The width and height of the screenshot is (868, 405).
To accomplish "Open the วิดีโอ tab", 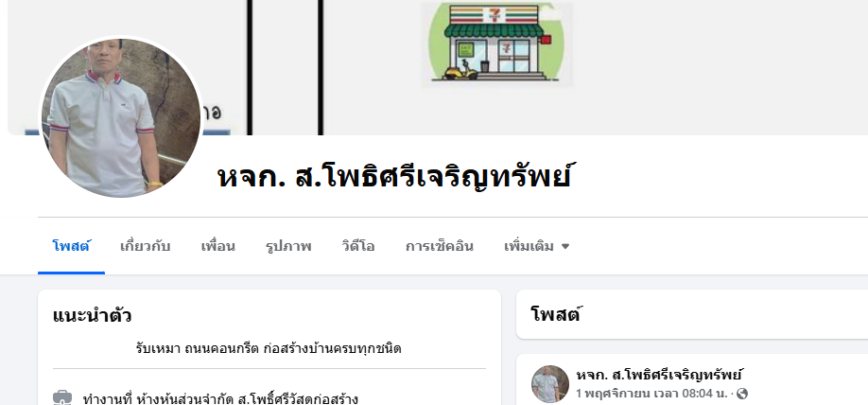I will point(358,246).
